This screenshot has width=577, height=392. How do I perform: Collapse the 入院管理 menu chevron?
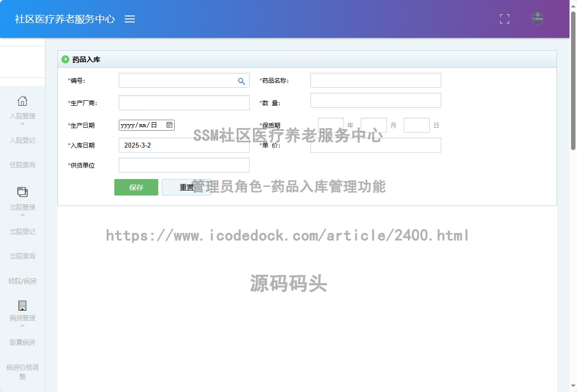tap(22, 124)
